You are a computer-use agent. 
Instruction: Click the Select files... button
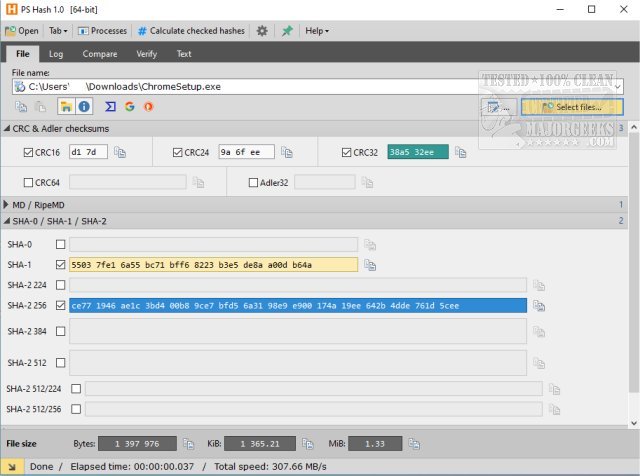[x=572, y=107]
